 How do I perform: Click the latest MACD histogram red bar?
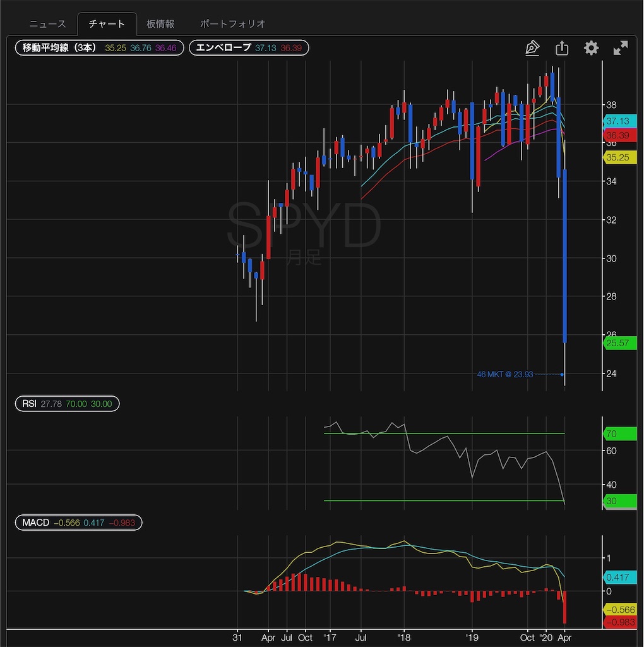click(564, 607)
